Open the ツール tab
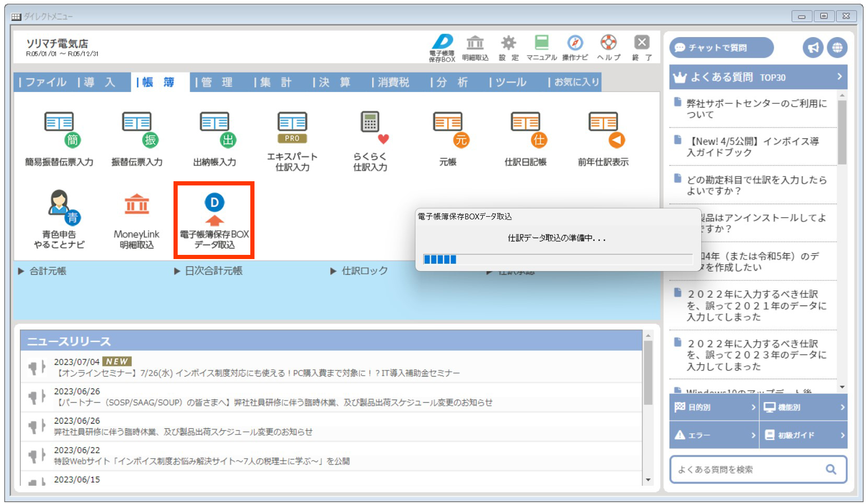This screenshot has height=504, width=868. pos(513,82)
